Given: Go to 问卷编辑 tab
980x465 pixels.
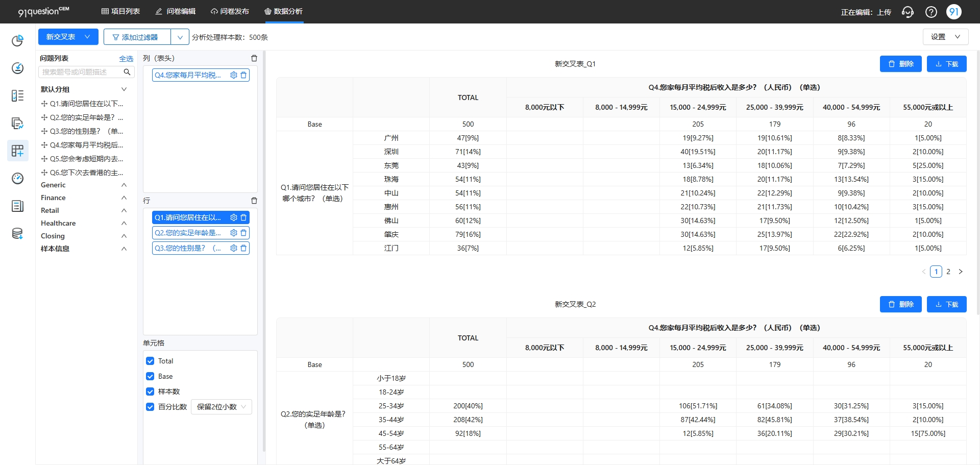Looking at the screenshot, I should click(176, 11).
